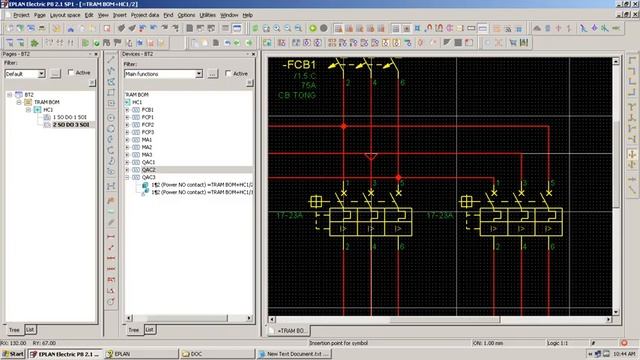Click the green check circle toolbar icon
The height and width of the screenshot is (360, 640).
[96, 43]
